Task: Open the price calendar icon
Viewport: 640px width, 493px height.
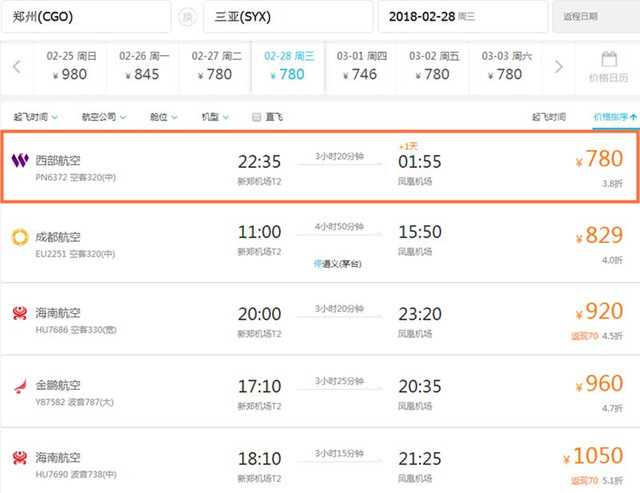Action: pyautogui.click(x=609, y=60)
